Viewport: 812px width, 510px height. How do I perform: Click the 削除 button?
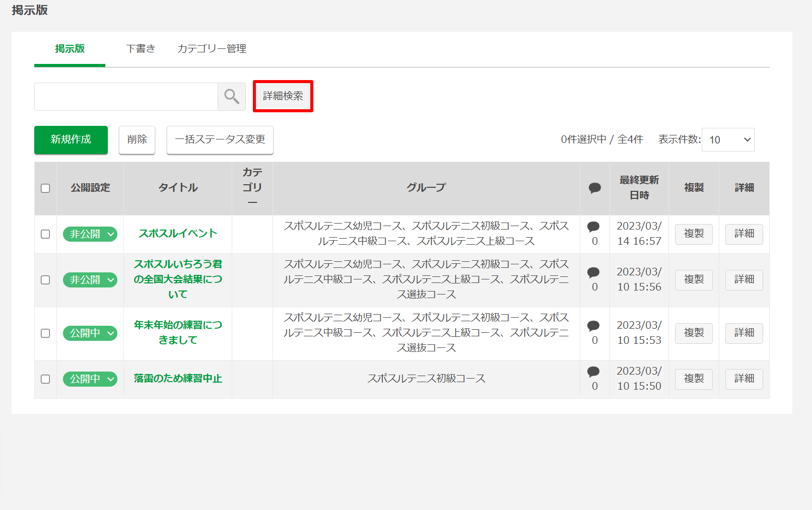coord(137,139)
